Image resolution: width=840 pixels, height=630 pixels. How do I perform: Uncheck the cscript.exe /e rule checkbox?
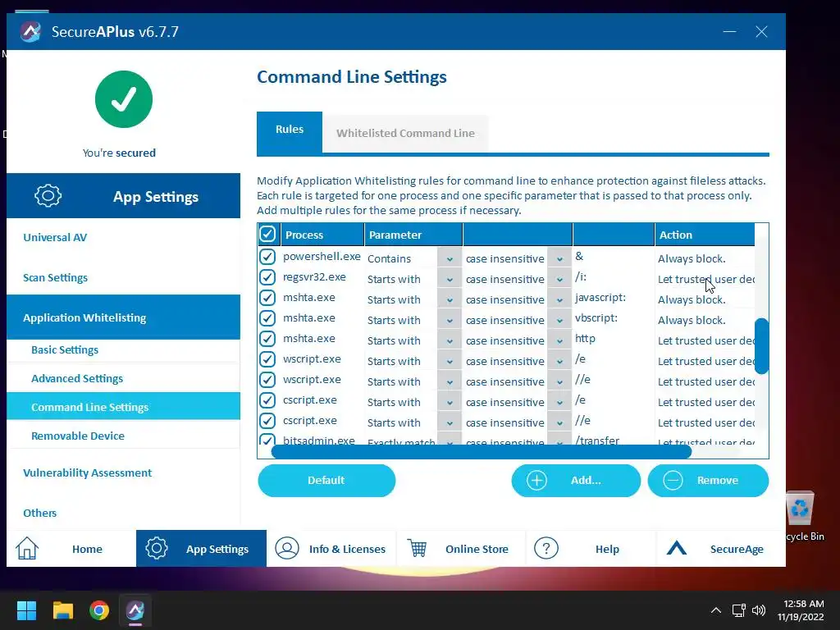[x=267, y=400]
